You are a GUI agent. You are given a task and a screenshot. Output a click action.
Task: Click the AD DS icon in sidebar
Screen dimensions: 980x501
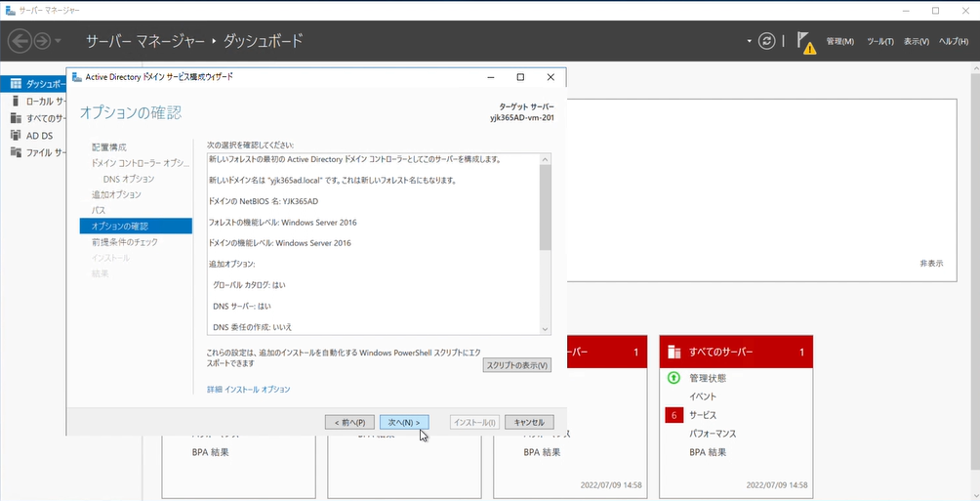point(16,135)
